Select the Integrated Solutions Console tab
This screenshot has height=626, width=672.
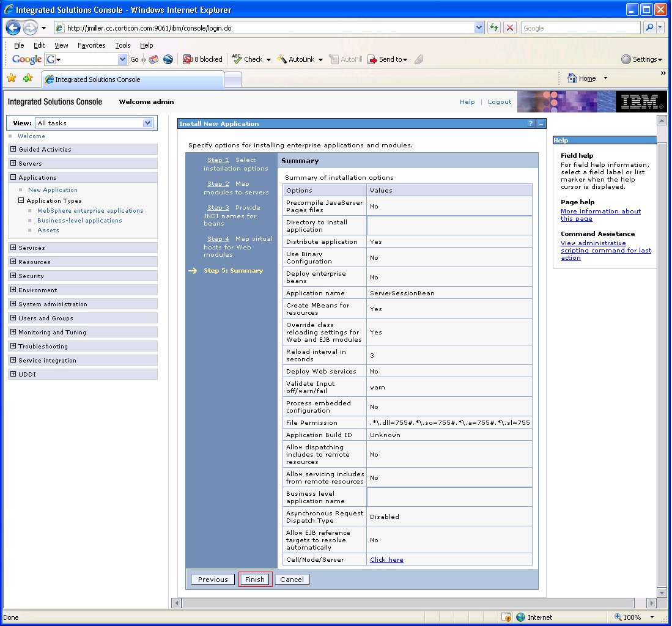point(133,79)
